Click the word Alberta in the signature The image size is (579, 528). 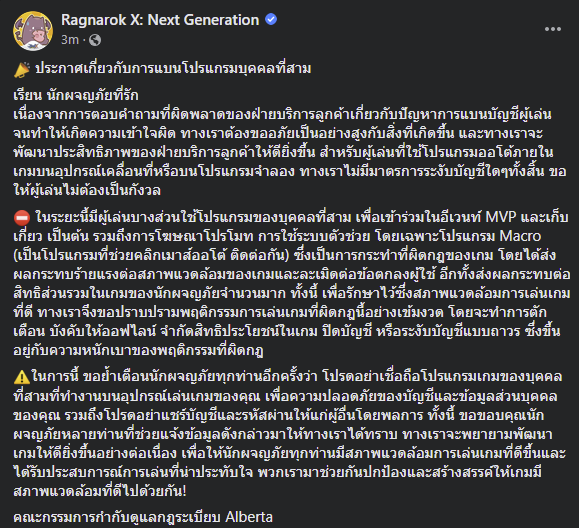click(249, 517)
